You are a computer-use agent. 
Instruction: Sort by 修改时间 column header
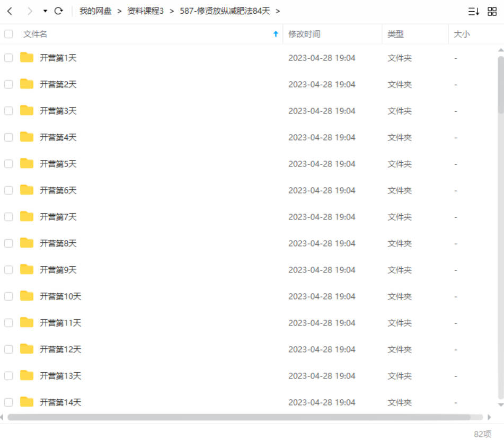pos(304,34)
